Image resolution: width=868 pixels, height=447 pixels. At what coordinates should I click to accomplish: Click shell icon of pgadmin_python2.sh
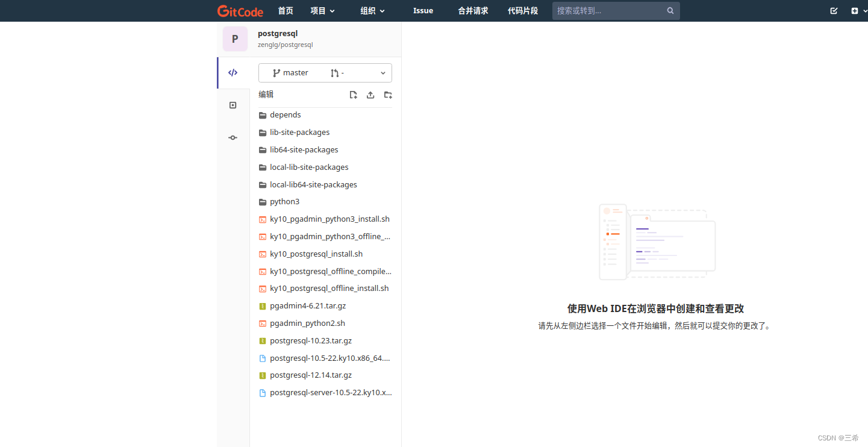coord(263,324)
